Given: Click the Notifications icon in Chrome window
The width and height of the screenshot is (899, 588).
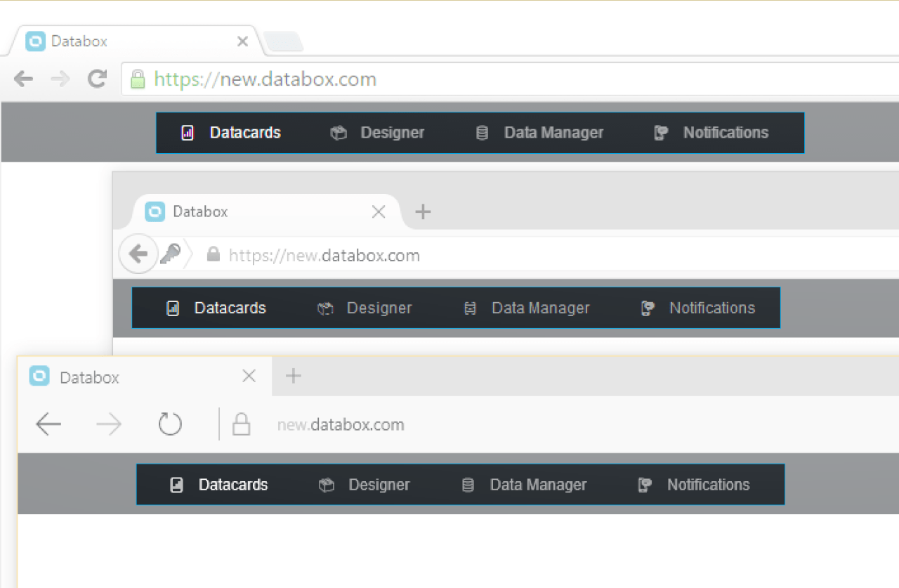Looking at the screenshot, I should tap(661, 133).
